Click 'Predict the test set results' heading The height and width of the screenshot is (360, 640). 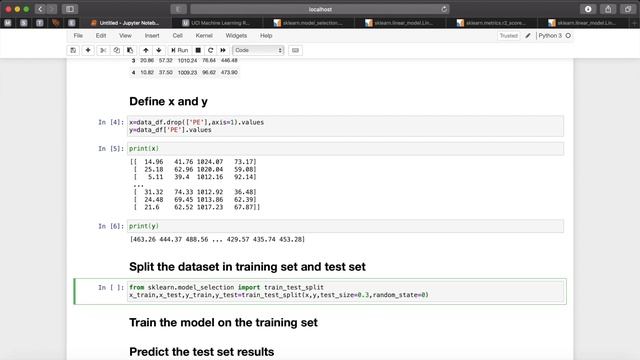[202, 352]
